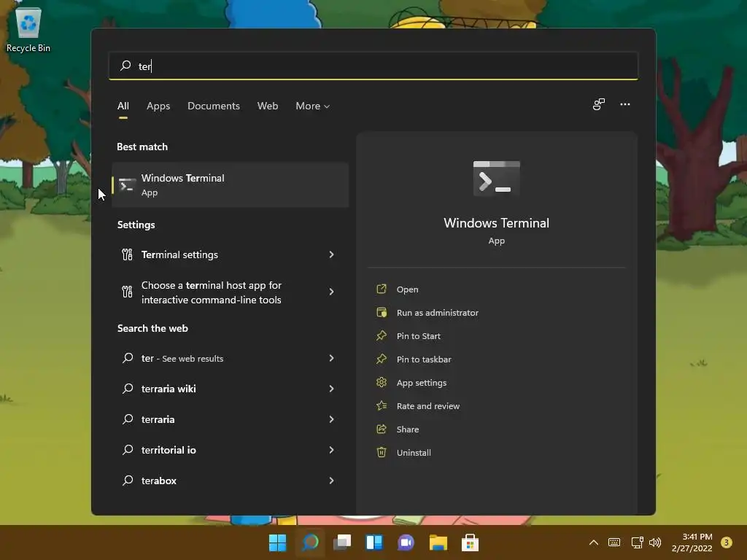Click the network icon in system tray

click(x=637, y=542)
